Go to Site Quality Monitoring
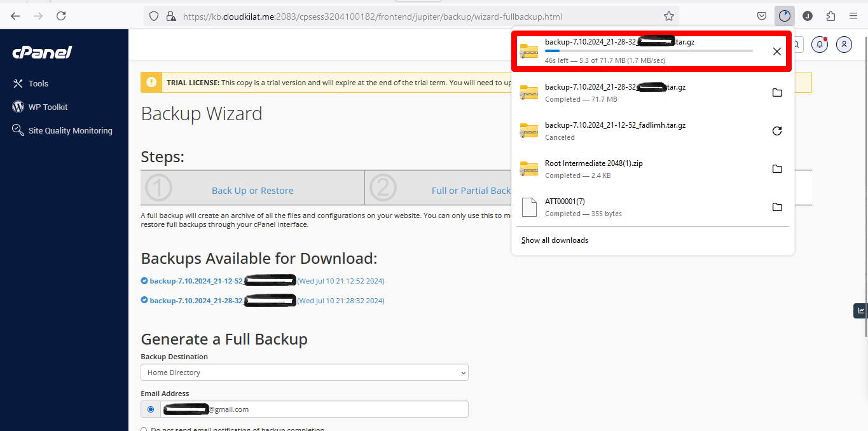 [70, 130]
